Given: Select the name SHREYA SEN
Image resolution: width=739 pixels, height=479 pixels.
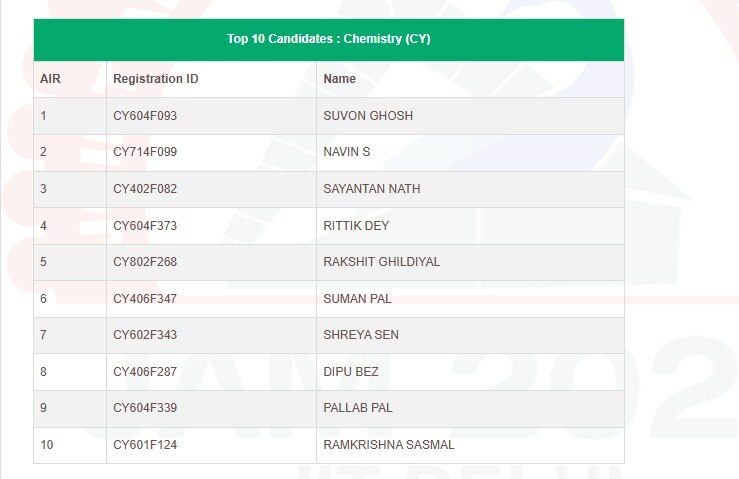Looking at the screenshot, I should click(x=361, y=335).
